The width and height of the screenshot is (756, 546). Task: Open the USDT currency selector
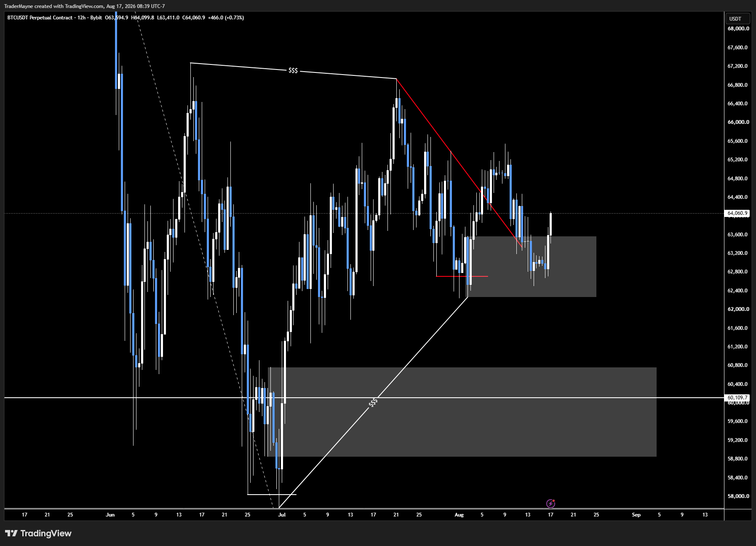[738, 19]
